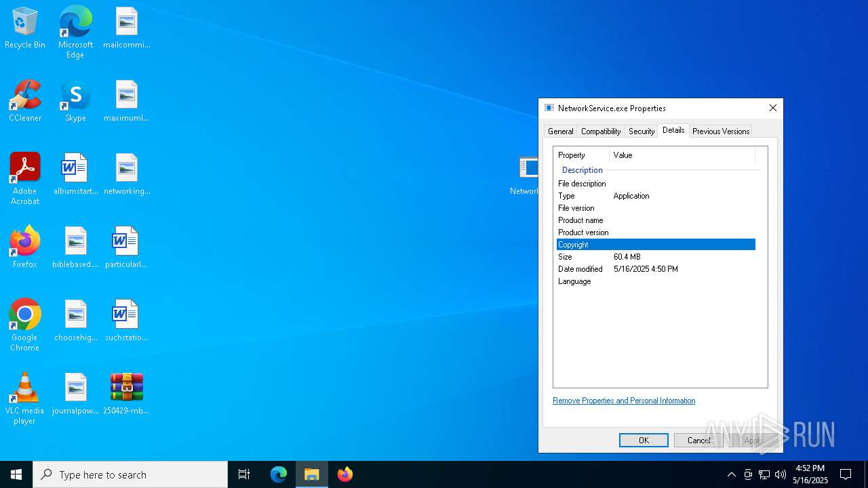The image size is (868, 488).
Task: Select the Product version row
Action: [x=656, y=232]
